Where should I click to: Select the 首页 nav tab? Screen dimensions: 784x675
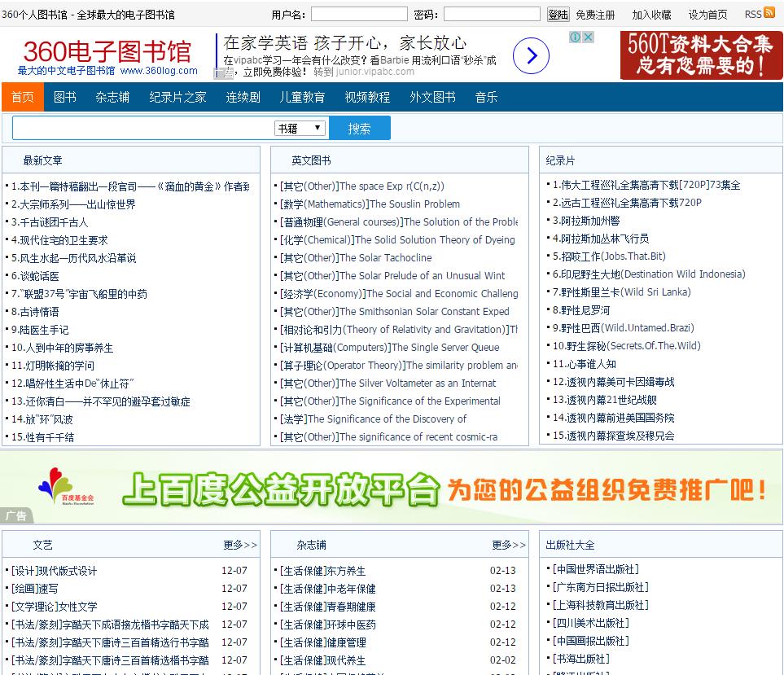pyautogui.click(x=23, y=97)
